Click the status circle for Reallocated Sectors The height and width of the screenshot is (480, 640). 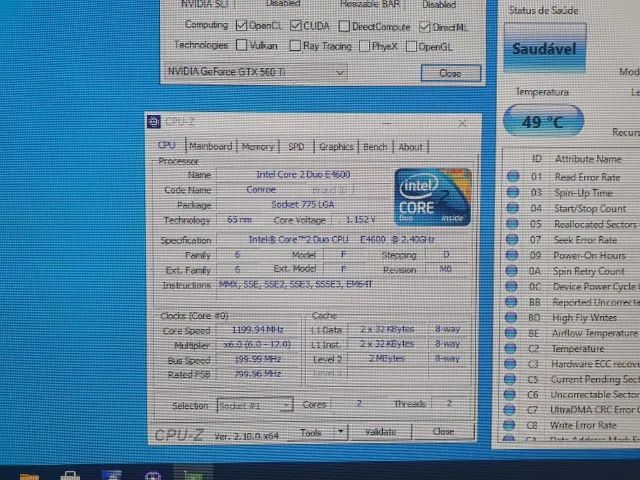tap(512, 224)
